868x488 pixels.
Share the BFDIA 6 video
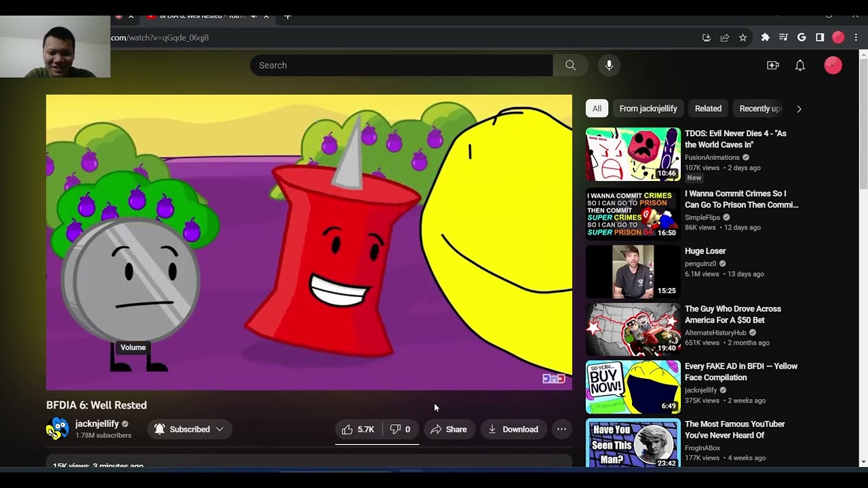449,429
